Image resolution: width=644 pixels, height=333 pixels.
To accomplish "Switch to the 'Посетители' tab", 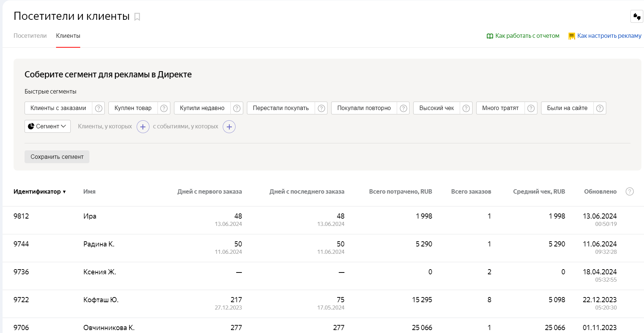I will click(30, 36).
